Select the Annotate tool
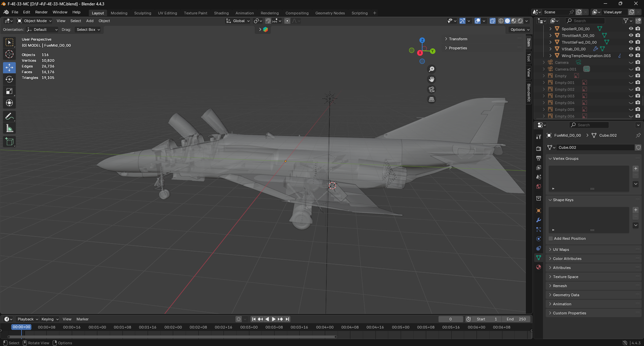 10,116
